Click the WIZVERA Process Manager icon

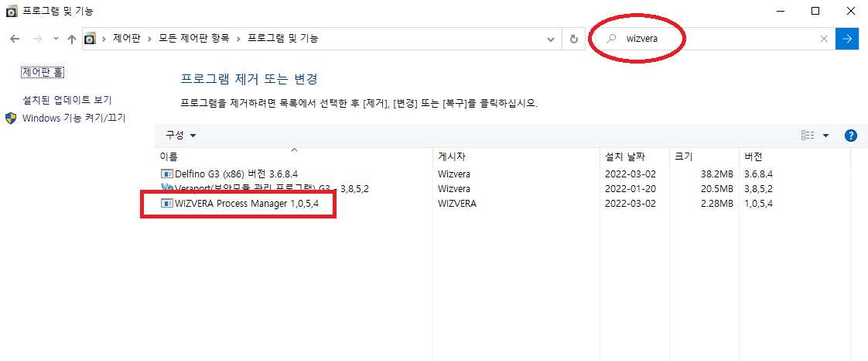(166, 204)
